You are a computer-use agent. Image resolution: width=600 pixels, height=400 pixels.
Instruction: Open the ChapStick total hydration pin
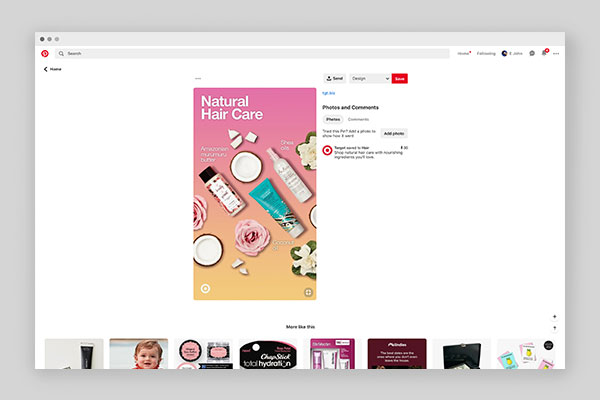point(268,354)
